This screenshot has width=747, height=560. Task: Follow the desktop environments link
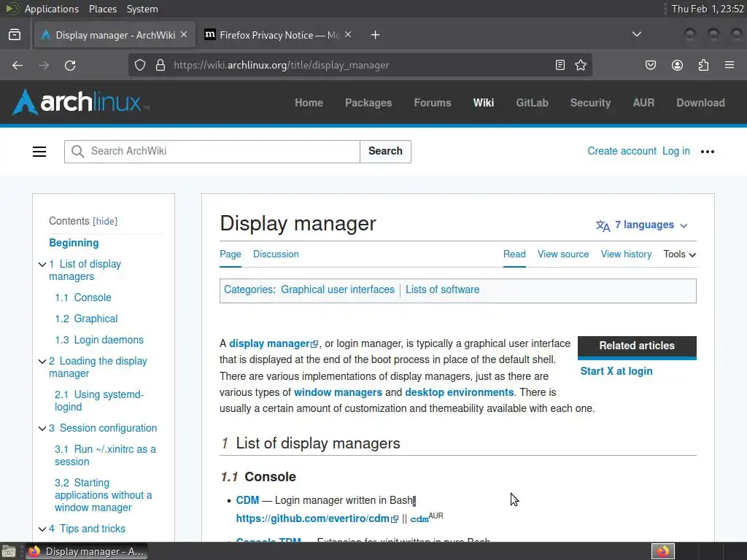[460, 392]
